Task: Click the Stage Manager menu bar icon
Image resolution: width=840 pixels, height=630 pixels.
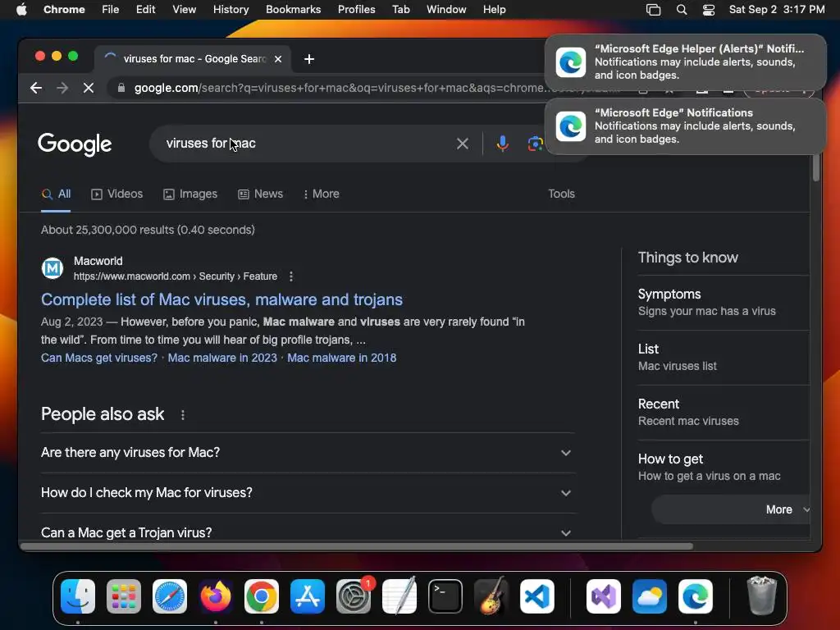Action: click(653, 10)
